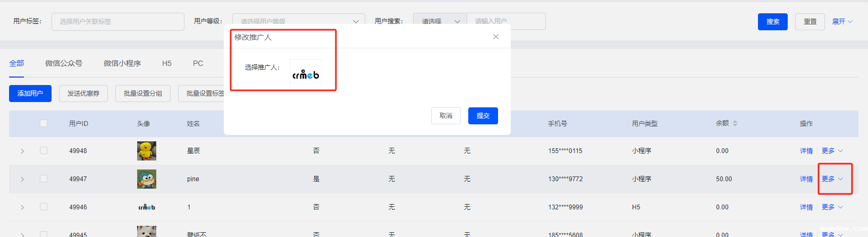868x237 pixels.
Task: Sort by 余额 column sort icon
Action: point(735,123)
